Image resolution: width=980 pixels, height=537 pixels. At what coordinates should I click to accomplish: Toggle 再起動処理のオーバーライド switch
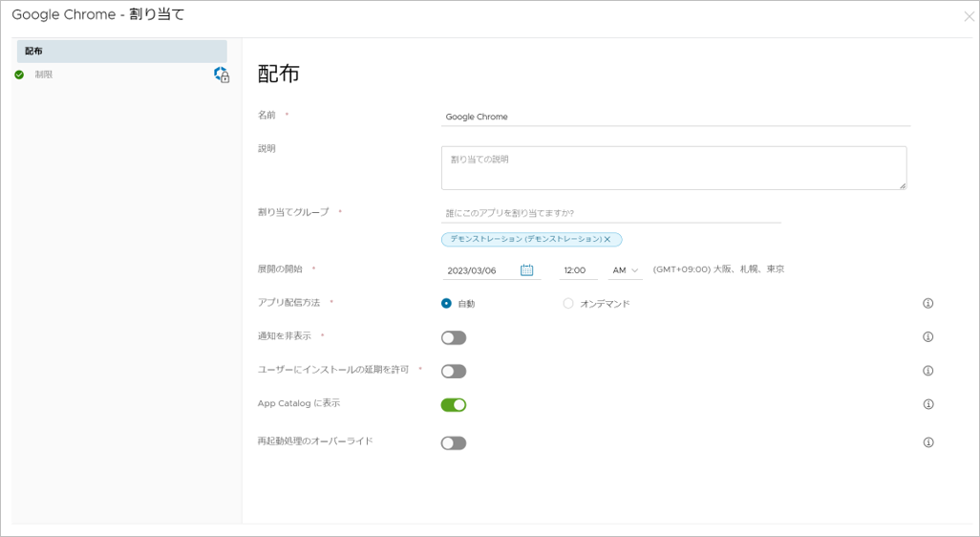pos(454,443)
